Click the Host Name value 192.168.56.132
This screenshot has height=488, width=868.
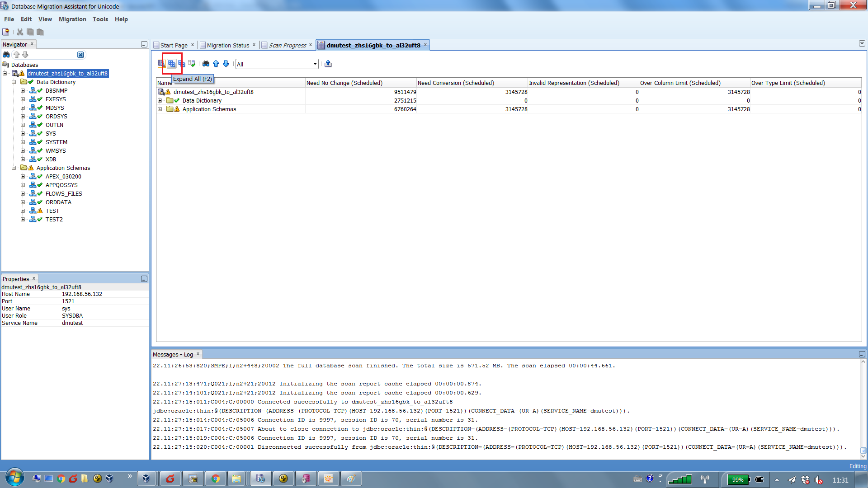82,294
